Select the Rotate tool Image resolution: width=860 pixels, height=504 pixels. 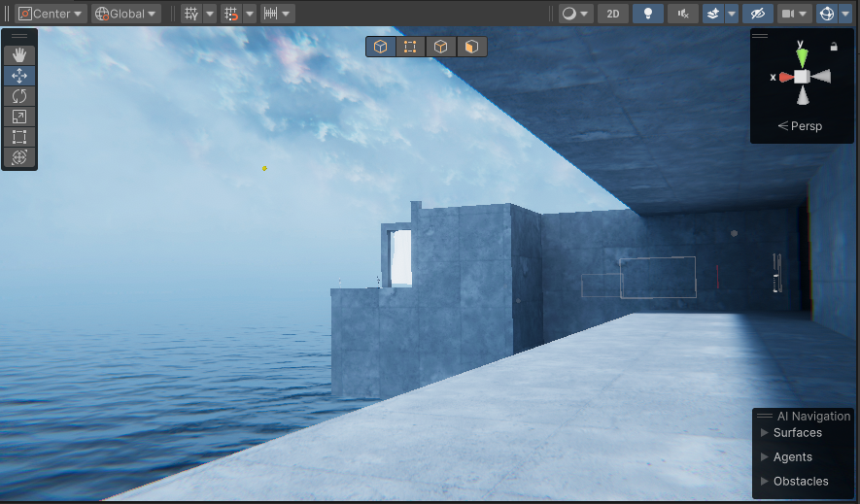(x=19, y=96)
